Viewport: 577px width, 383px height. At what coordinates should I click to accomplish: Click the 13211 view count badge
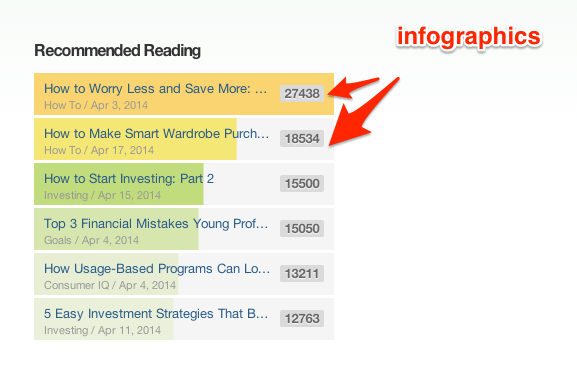click(x=302, y=273)
